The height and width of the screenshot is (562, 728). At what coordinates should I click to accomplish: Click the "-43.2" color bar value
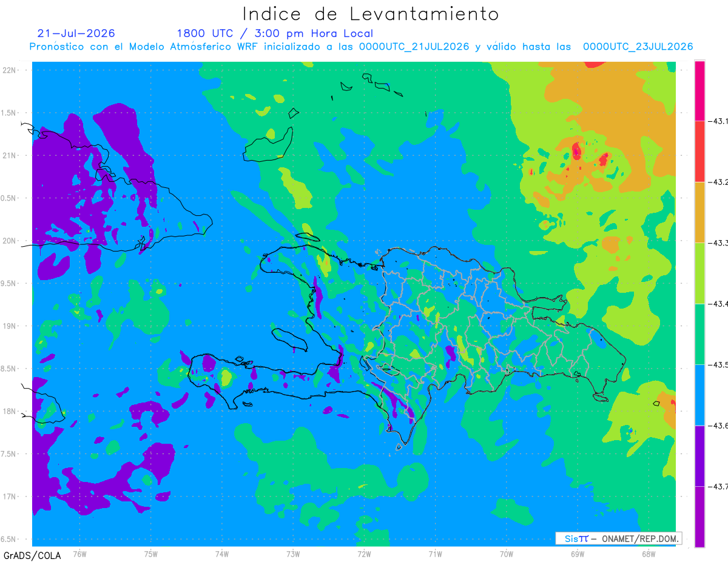(718, 182)
